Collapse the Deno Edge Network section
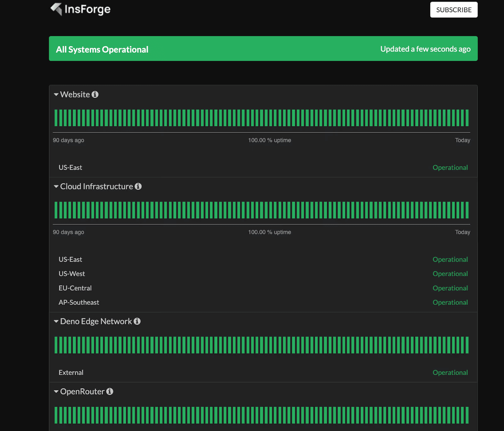This screenshot has height=431, width=504. pyautogui.click(x=56, y=321)
